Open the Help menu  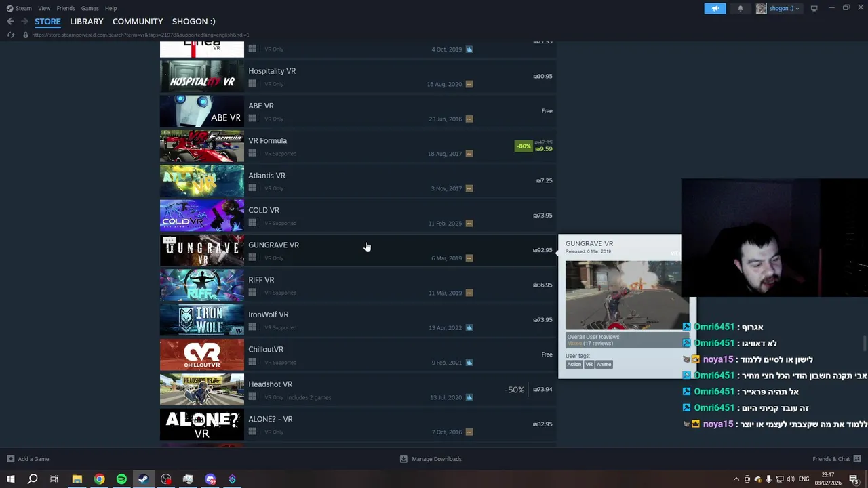click(111, 8)
